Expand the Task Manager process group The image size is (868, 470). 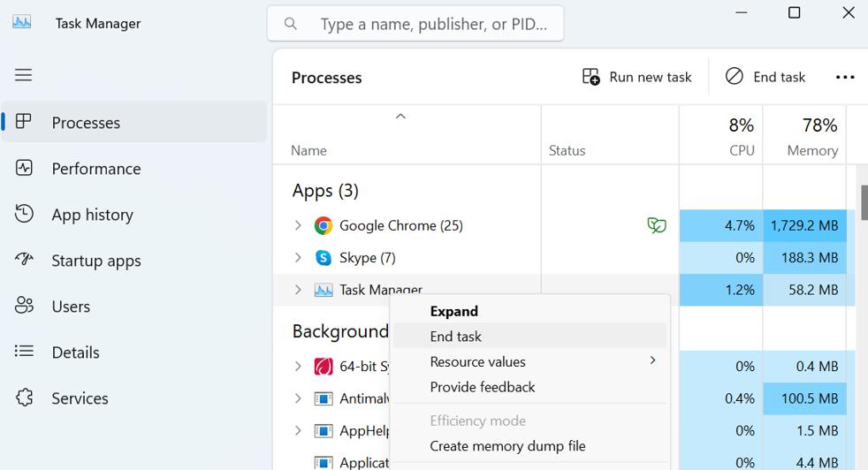pyautogui.click(x=298, y=290)
